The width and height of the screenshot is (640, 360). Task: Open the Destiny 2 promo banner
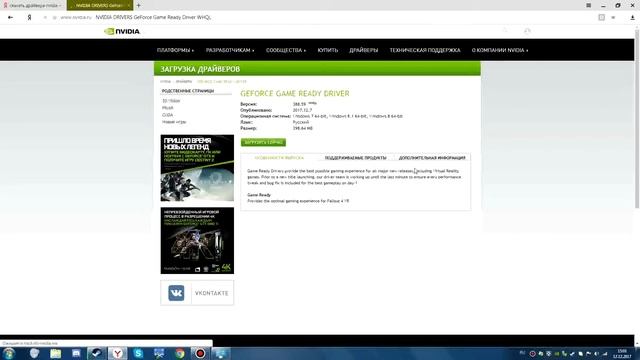coord(197,168)
